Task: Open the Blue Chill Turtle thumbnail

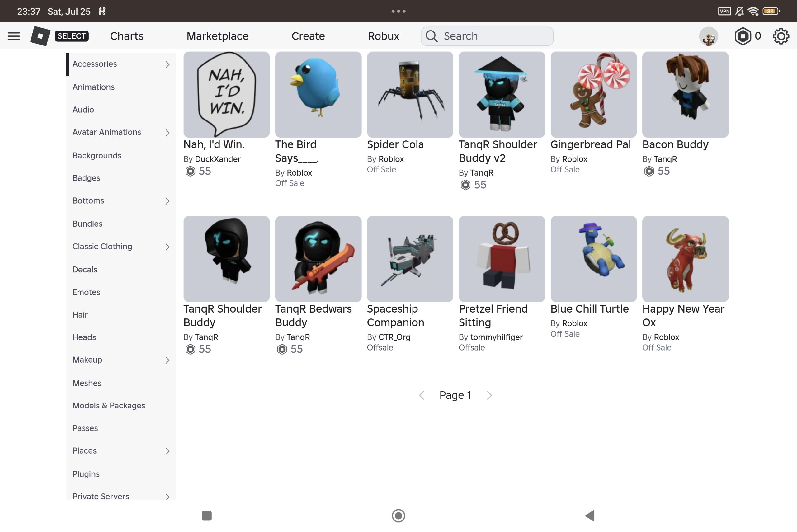Action: [593, 259]
